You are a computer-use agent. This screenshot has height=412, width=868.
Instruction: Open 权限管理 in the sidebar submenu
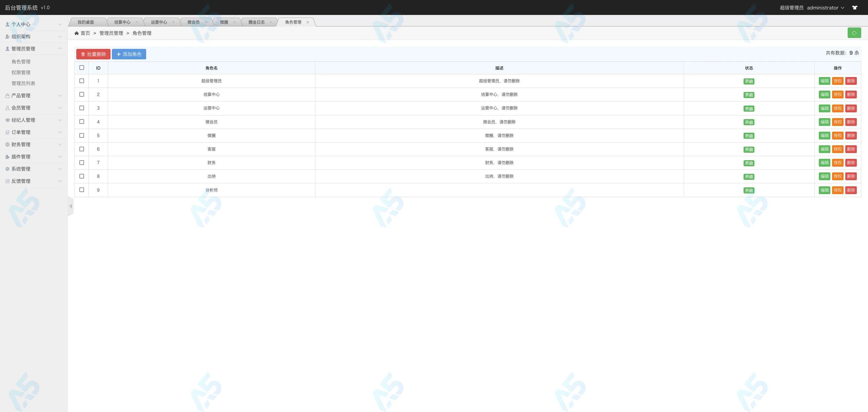[21, 73]
